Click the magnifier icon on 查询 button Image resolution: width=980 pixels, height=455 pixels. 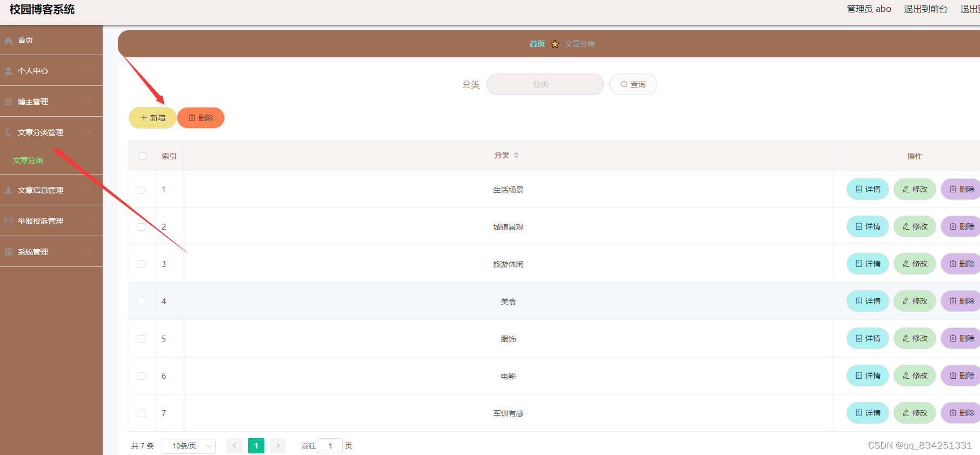pyautogui.click(x=624, y=84)
